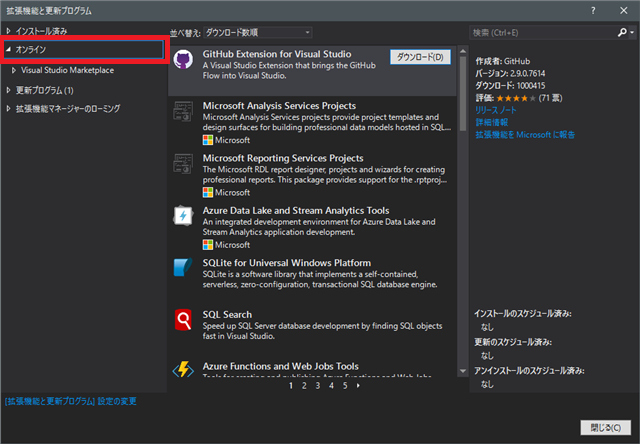Screen dimensions: 640x444
Task: Click the star rating for GitHub extension
Action: coord(516,98)
